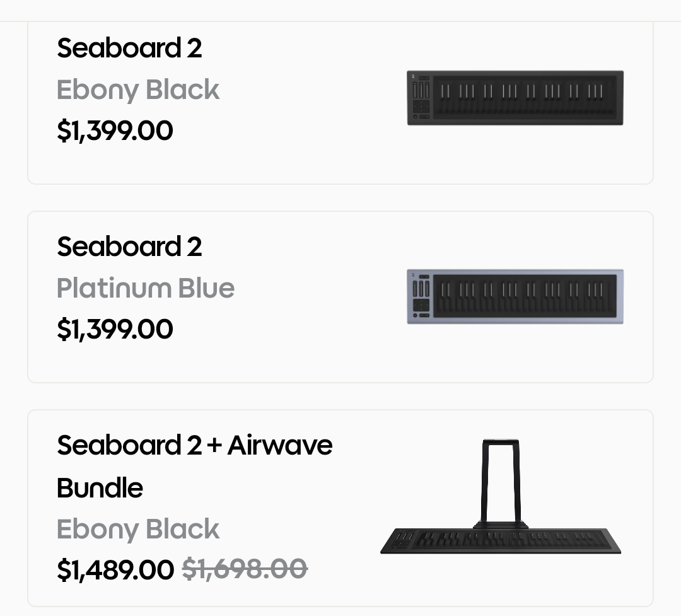
Task: Click the Airwave stand in the bundle photo
Action: coord(501,479)
